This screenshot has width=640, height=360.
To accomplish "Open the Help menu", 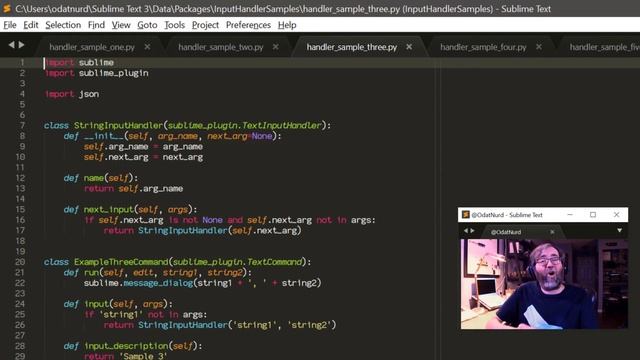I will coord(287,25).
